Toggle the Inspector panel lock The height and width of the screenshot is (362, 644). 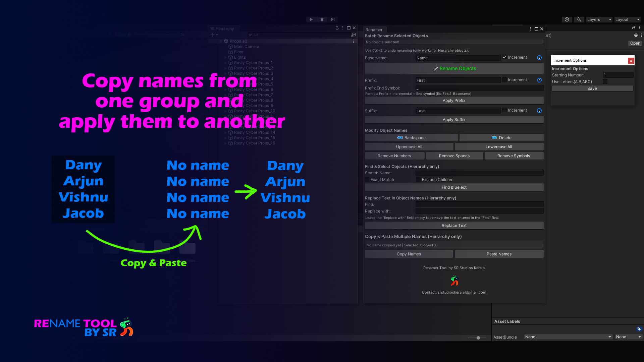coord(634,28)
